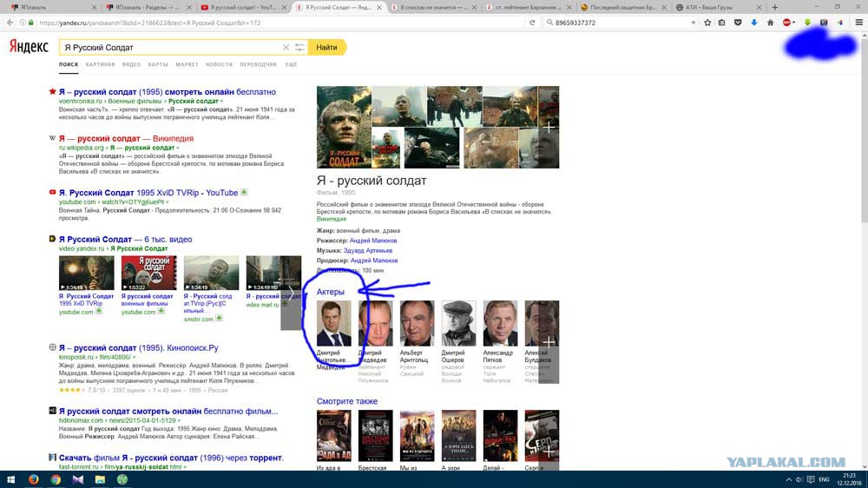The image size is (868, 488).
Task: Click composer link Эдуард Артемьев
Action: (x=367, y=250)
